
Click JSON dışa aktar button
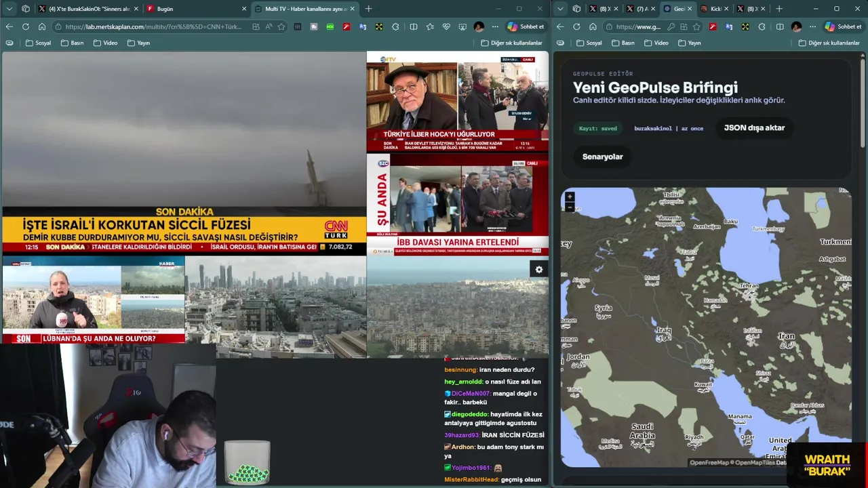[x=754, y=127]
